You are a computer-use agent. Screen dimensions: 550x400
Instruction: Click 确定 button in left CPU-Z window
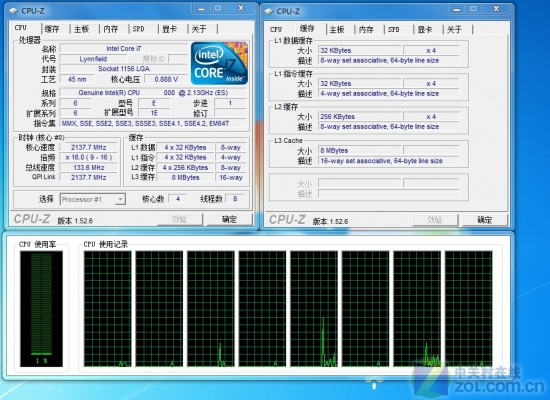click(229, 220)
